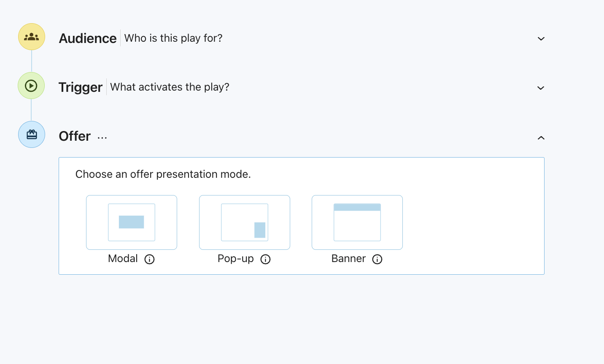Click the Audience people group icon
Image resolution: width=604 pixels, height=364 pixels.
tap(32, 37)
